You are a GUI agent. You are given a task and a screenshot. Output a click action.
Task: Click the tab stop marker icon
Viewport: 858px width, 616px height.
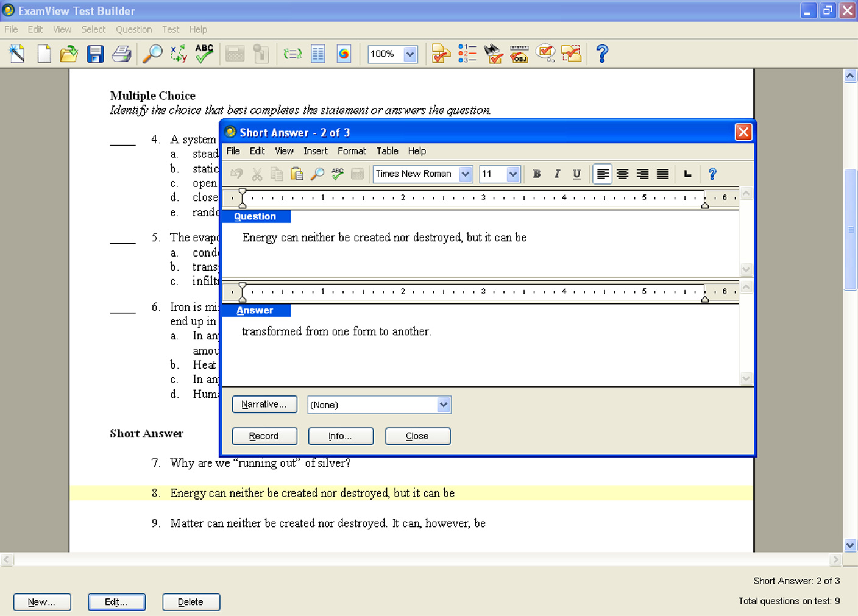(x=687, y=174)
